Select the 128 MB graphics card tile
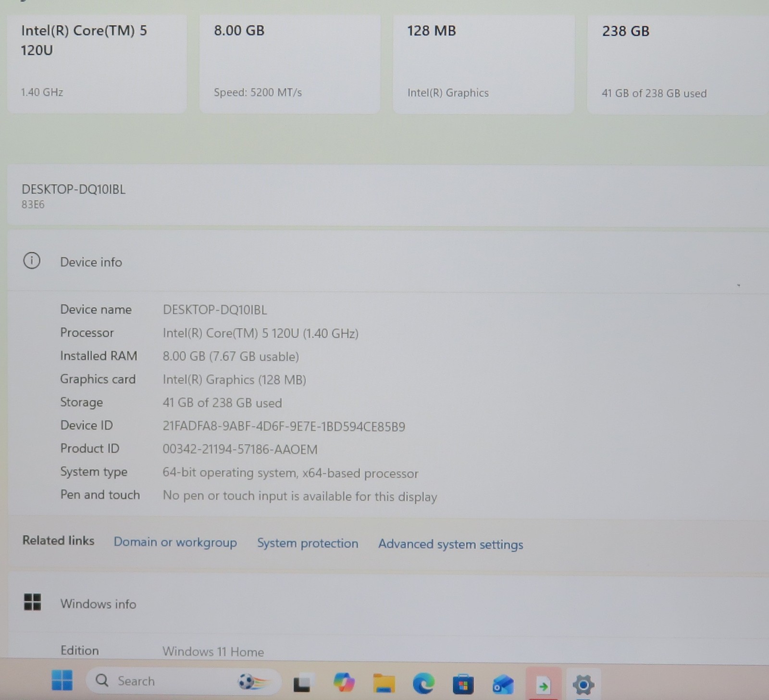The image size is (769, 700). point(484,64)
